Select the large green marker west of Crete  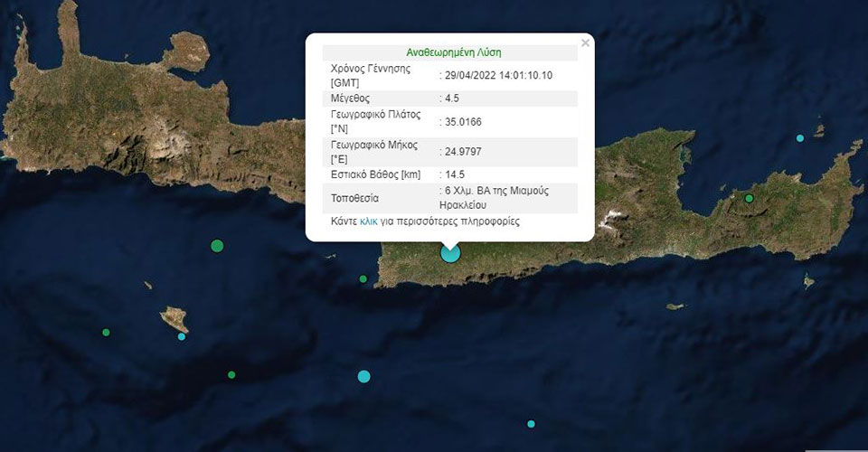[x=217, y=245]
